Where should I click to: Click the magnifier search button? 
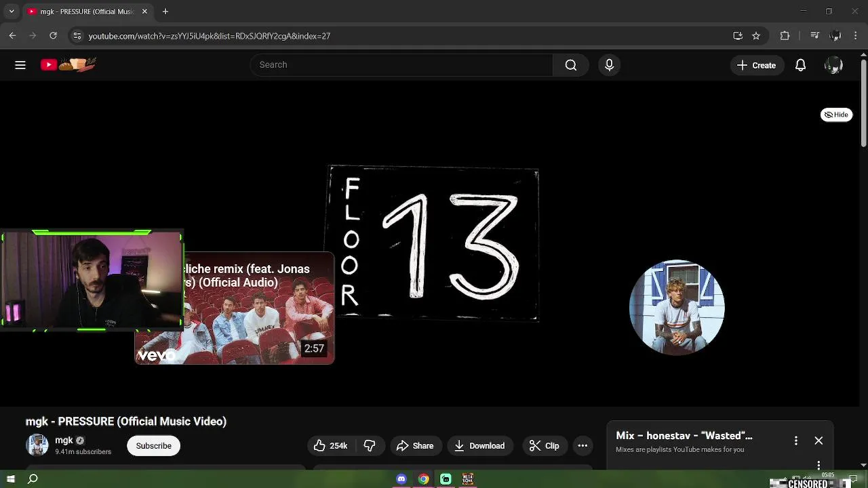(x=571, y=65)
